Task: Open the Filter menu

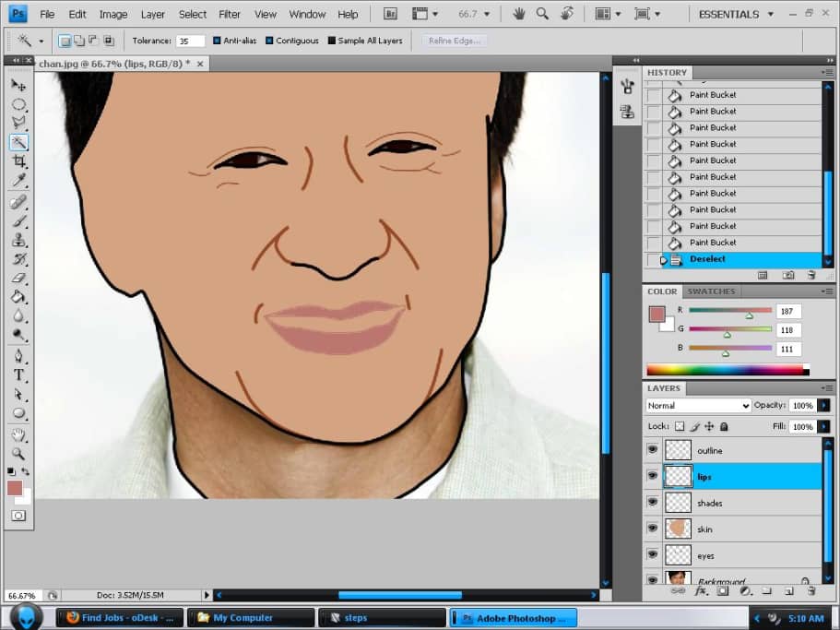Action: (x=229, y=14)
